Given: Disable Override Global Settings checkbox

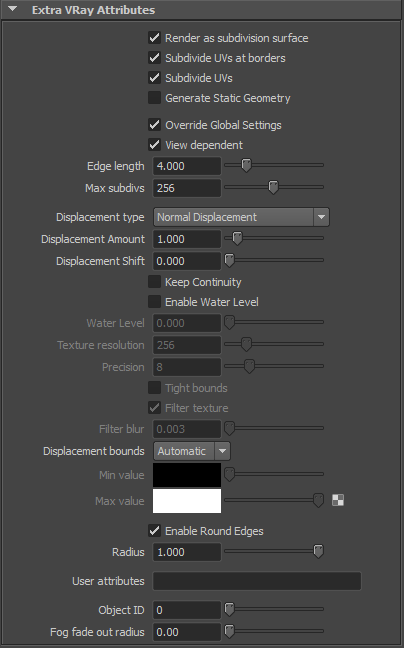Looking at the screenshot, I should click(154, 125).
